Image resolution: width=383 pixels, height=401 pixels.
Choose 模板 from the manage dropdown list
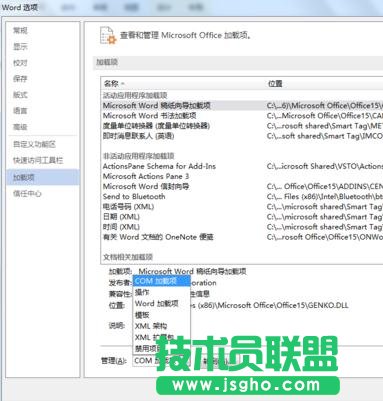coord(162,315)
